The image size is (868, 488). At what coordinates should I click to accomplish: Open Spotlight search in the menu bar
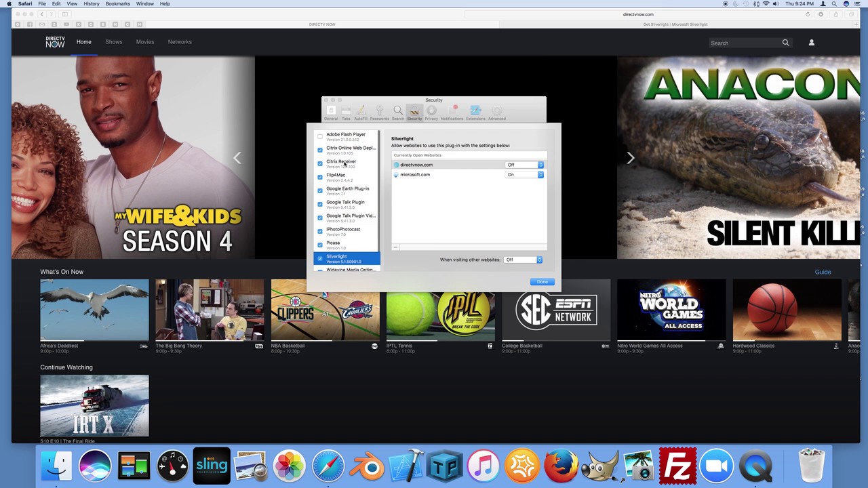coord(834,4)
